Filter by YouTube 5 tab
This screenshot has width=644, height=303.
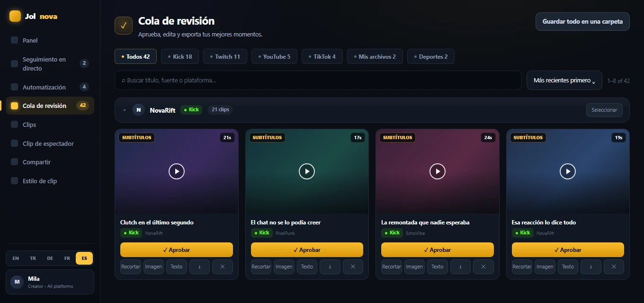point(275,56)
